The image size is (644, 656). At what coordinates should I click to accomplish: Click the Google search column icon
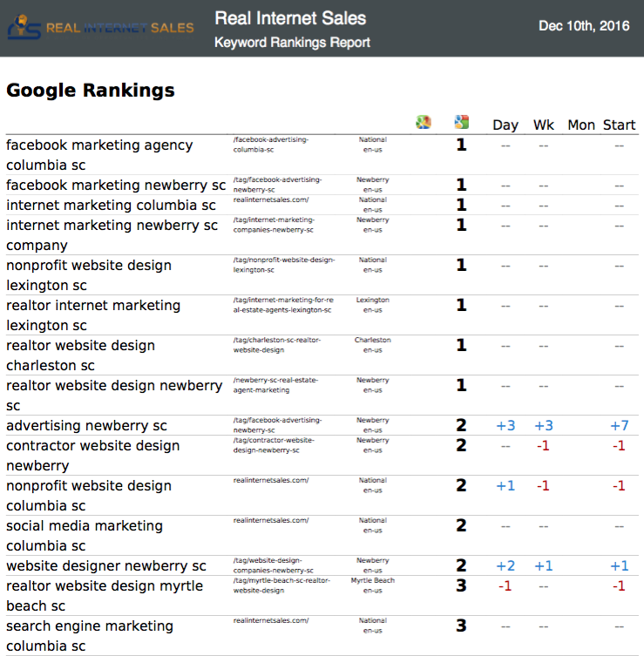[462, 122]
